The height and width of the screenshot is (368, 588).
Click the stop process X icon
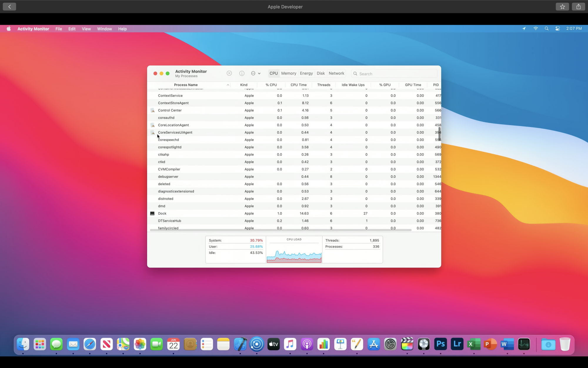[x=229, y=73]
